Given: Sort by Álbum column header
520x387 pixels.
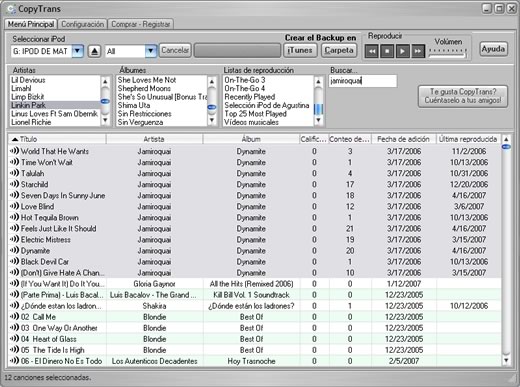Looking at the screenshot, I should point(251,139).
